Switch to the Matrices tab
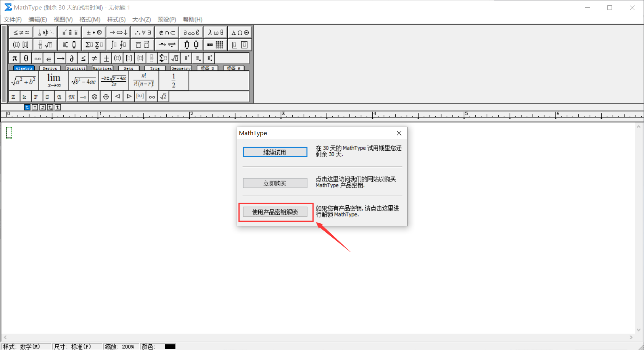The image size is (644, 350). point(102,68)
